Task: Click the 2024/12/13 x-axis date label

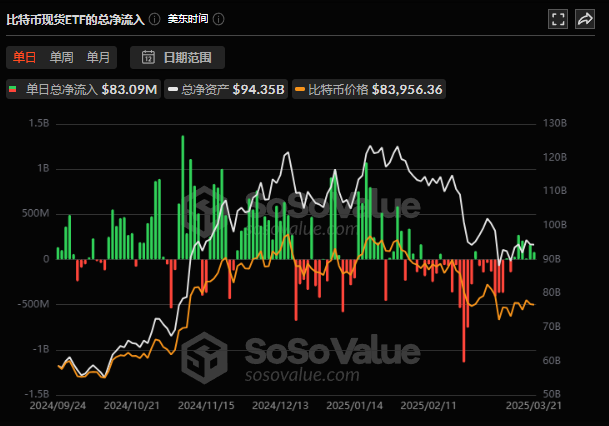Action: pos(280,405)
